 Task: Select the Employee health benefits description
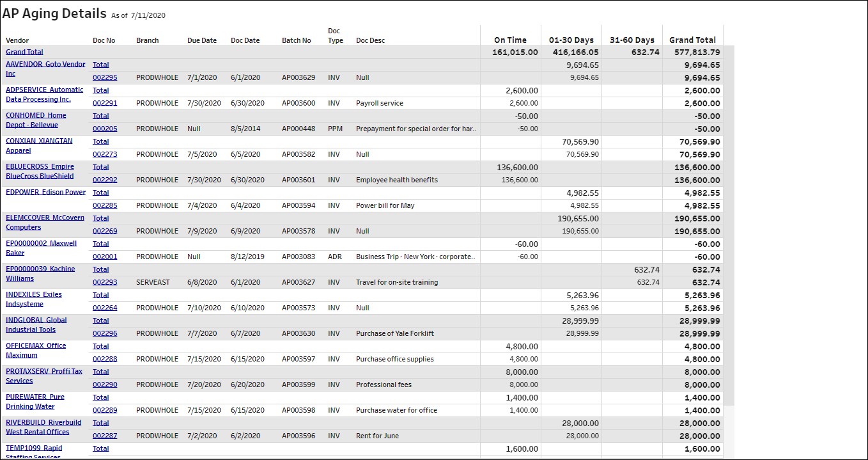pyautogui.click(x=397, y=180)
